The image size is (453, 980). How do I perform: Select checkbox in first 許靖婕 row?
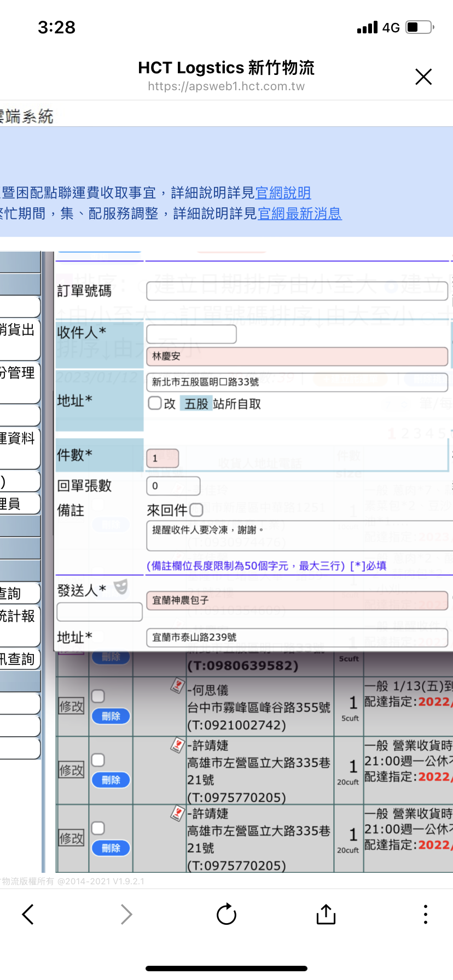tap(98, 760)
